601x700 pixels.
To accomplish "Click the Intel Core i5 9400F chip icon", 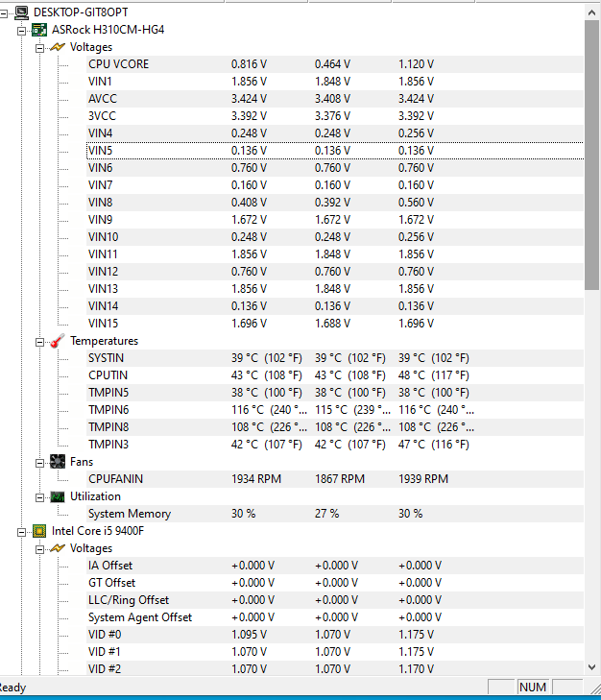I will click(39, 531).
